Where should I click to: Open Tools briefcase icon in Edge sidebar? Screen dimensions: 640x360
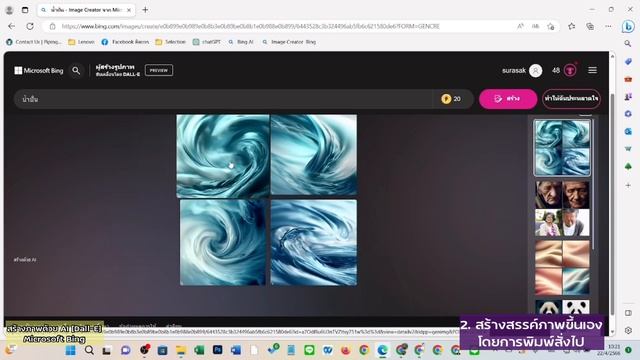[x=628, y=79]
